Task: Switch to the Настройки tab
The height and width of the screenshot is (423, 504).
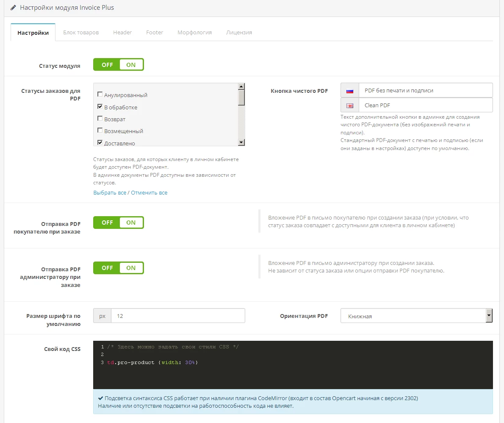Action: 33,33
